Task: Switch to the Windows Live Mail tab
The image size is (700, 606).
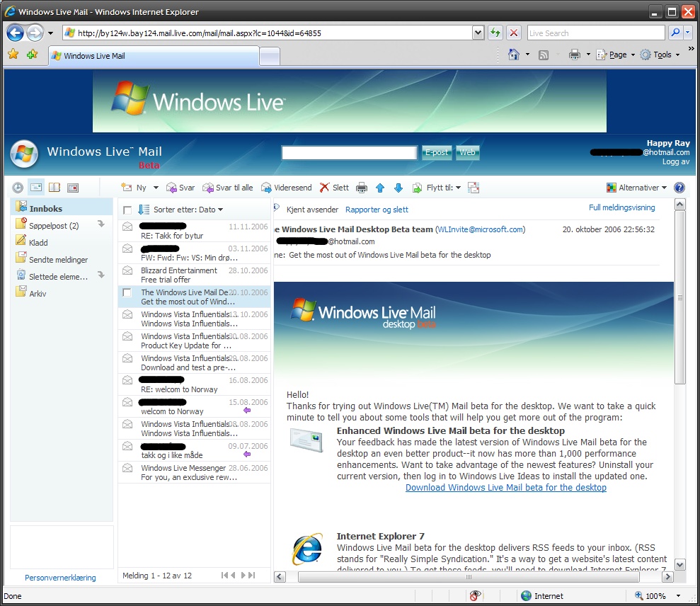Action: tap(154, 56)
